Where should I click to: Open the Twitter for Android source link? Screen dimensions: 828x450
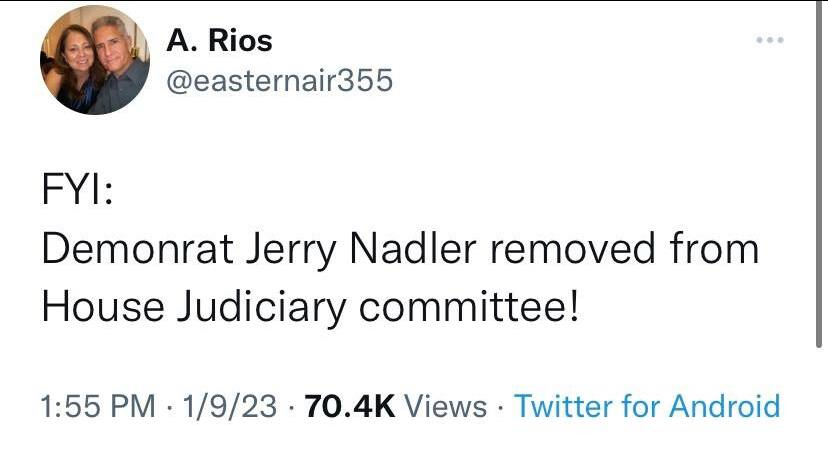pos(646,406)
